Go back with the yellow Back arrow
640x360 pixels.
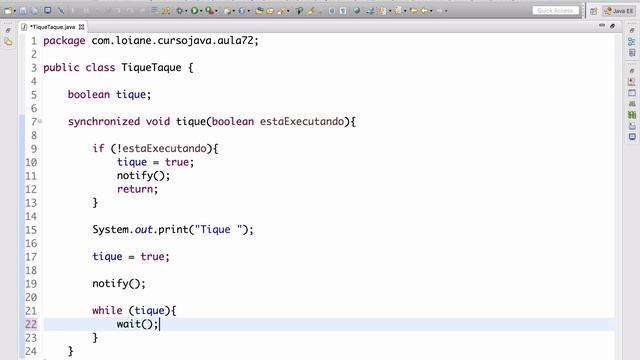coord(424,11)
